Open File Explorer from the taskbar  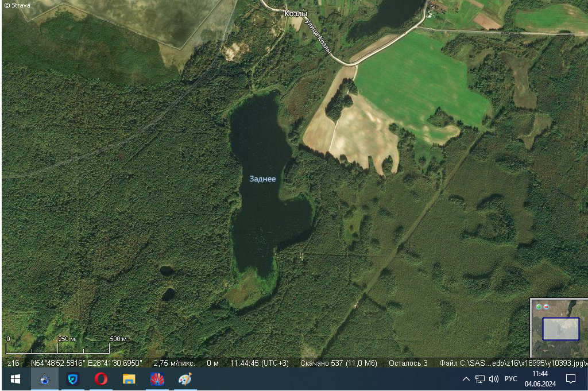pyautogui.click(x=129, y=379)
